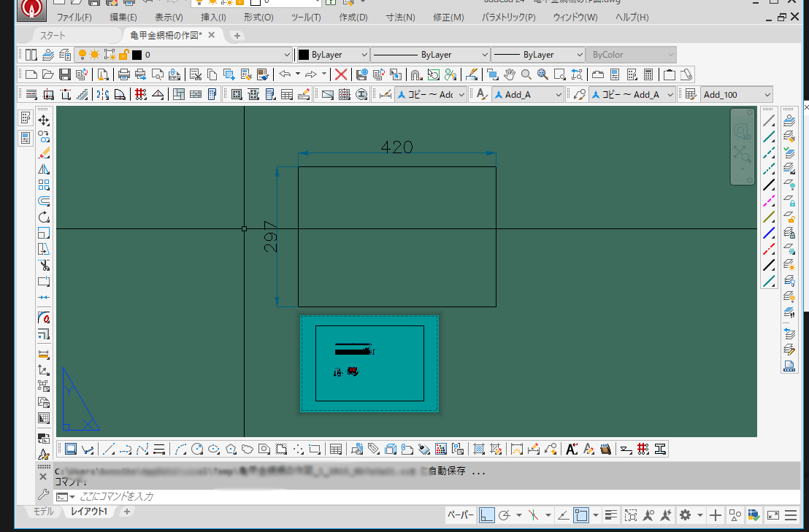Viewport: 809px width, 532px height.
Task: Click the Copy clipboard icon
Action: click(x=212, y=74)
